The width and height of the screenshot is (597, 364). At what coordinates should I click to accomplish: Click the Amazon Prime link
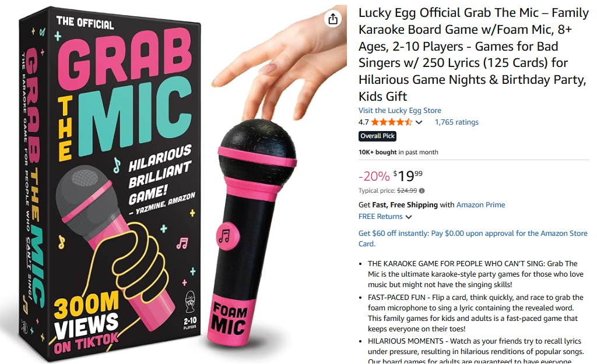(x=480, y=205)
